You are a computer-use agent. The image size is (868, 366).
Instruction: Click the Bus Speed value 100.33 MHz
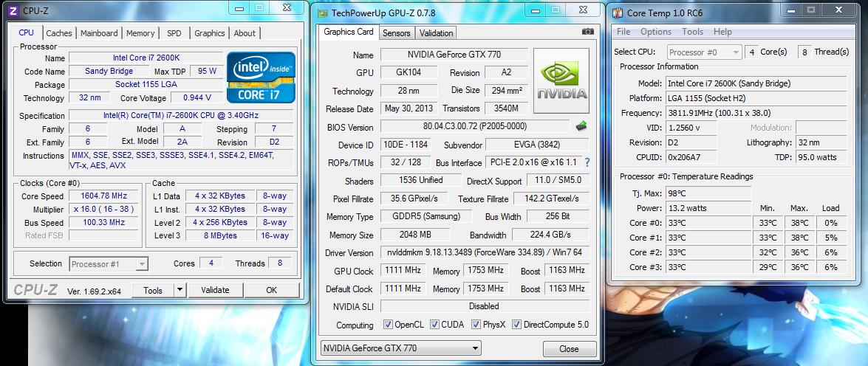103,222
